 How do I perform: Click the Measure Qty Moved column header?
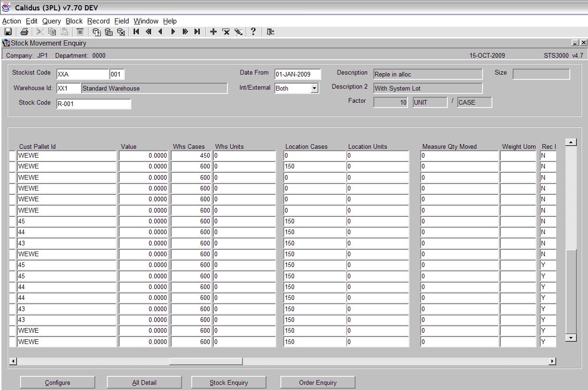(449, 146)
